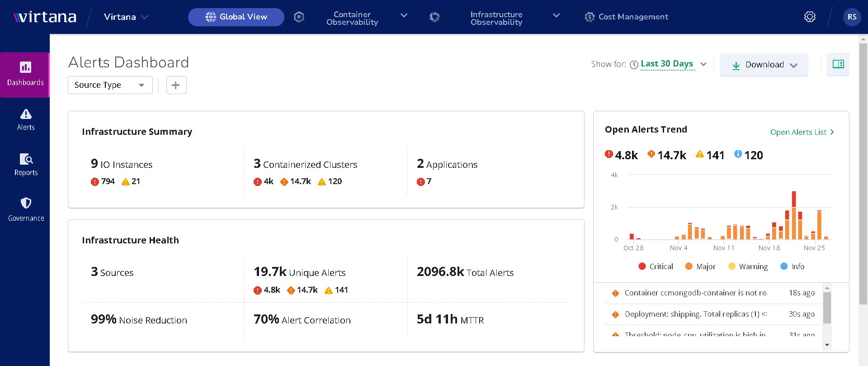Open the Open Alerts List link
Image resolution: width=868 pixels, height=366 pixels.
click(x=802, y=132)
